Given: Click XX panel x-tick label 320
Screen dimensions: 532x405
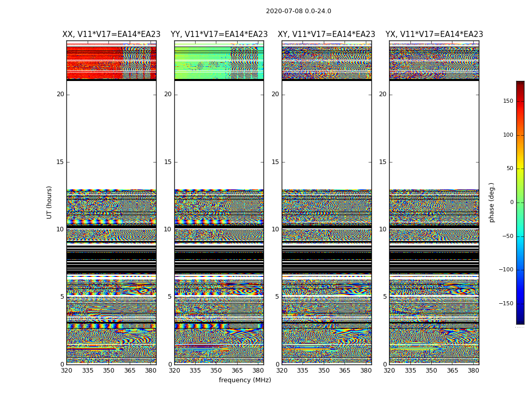Looking at the screenshot, I should coord(66,371).
